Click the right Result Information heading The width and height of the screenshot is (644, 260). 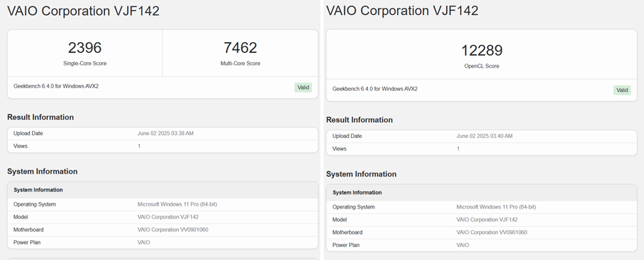pyautogui.click(x=359, y=120)
